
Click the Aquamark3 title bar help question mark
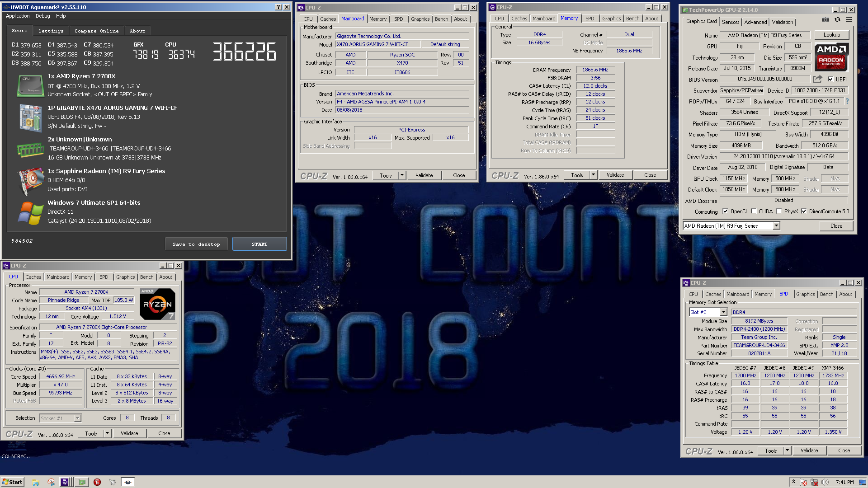click(278, 7)
